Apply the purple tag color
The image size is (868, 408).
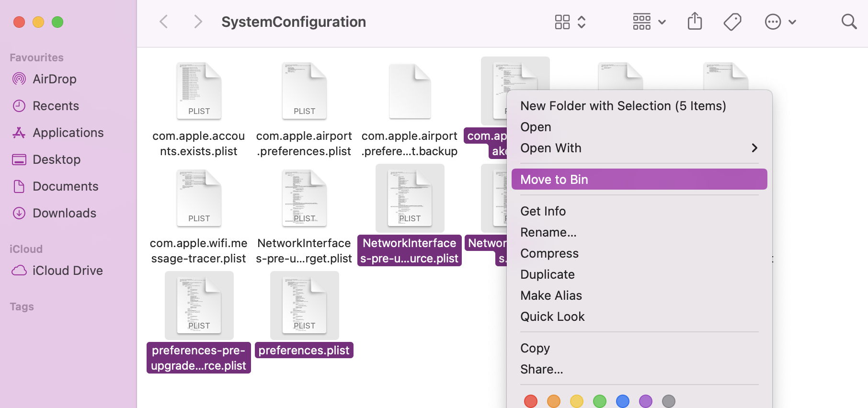(x=646, y=401)
